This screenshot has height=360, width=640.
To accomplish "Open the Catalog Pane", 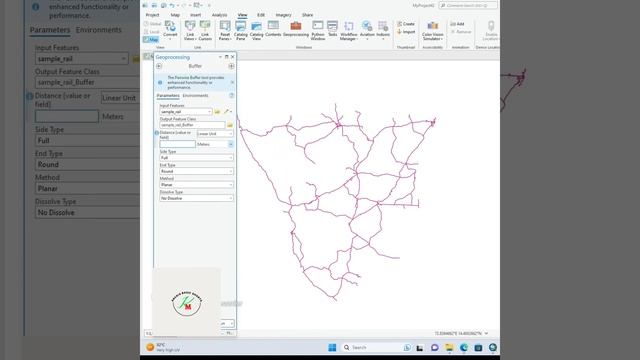I will click(241, 30).
